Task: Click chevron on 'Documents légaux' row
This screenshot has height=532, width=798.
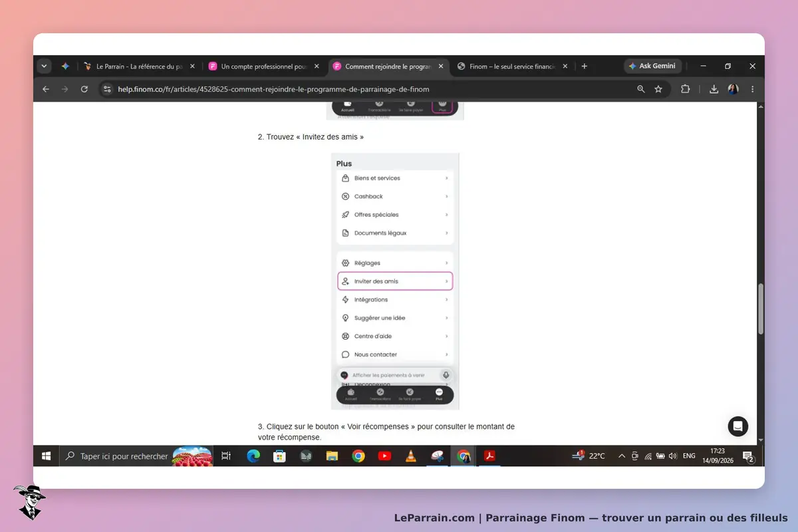Action: coord(447,233)
